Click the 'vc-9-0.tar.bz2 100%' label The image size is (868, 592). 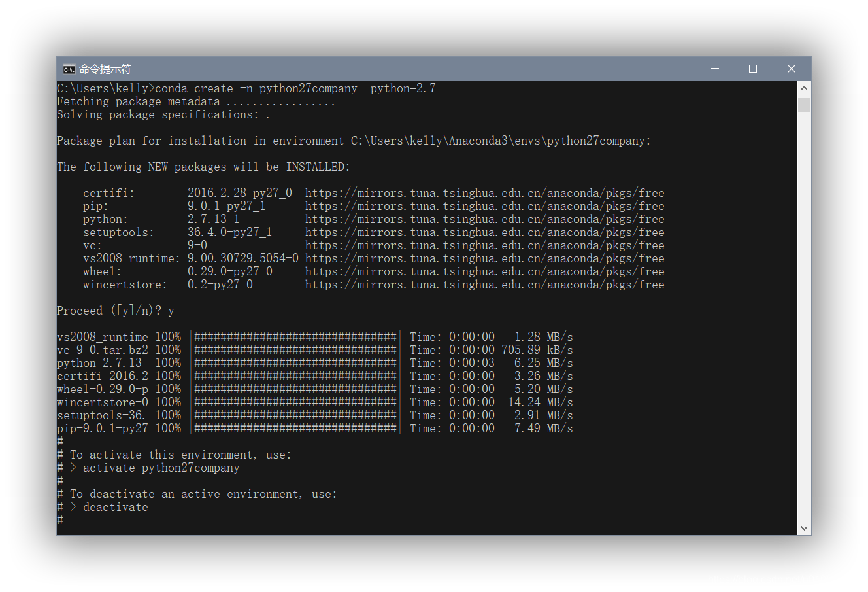[119, 350]
